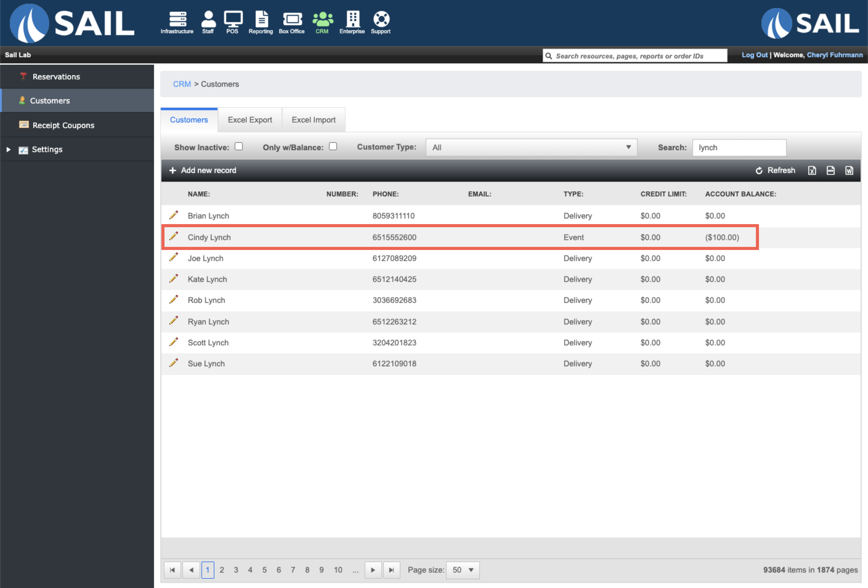Export grid to Word icon

coord(849,171)
